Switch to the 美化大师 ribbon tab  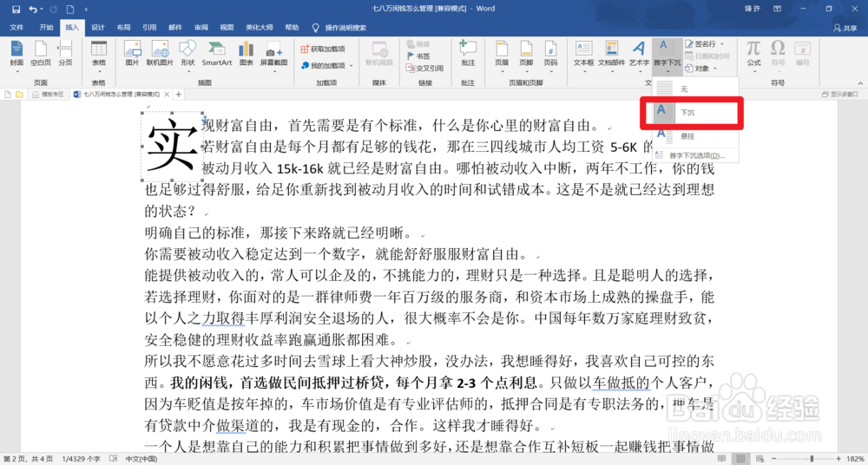click(259, 27)
